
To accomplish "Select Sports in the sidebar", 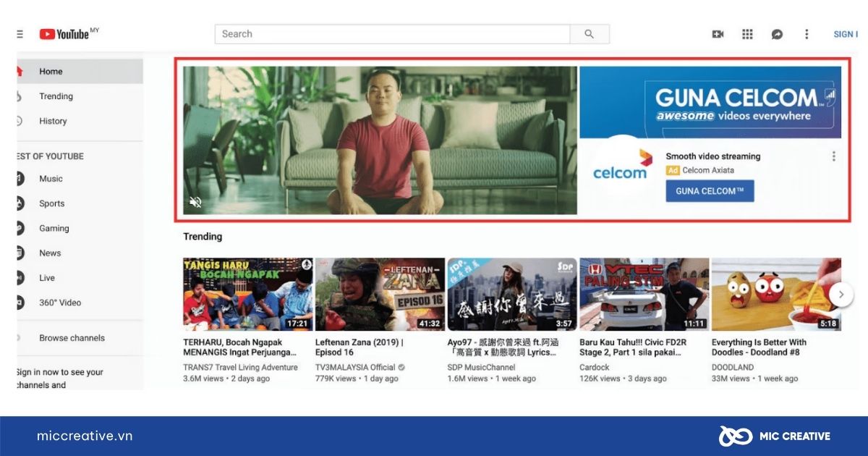I will (51, 203).
